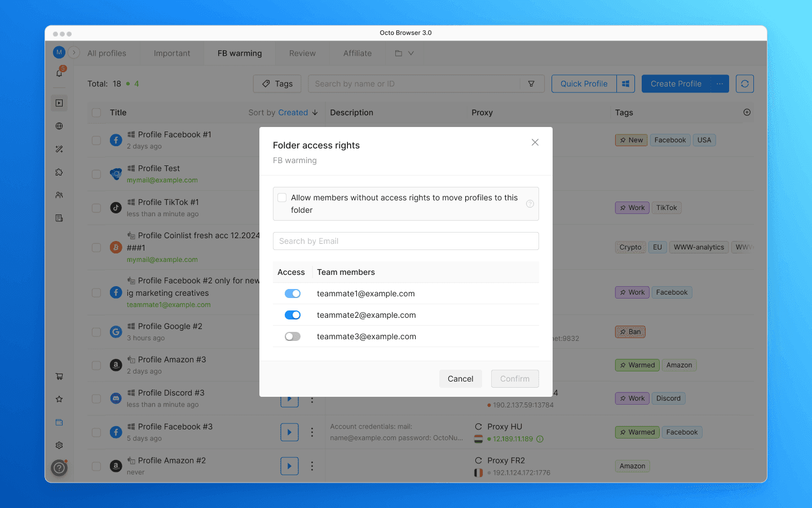
Task: Check the Proxy FR2 connection icon
Action: (x=479, y=461)
